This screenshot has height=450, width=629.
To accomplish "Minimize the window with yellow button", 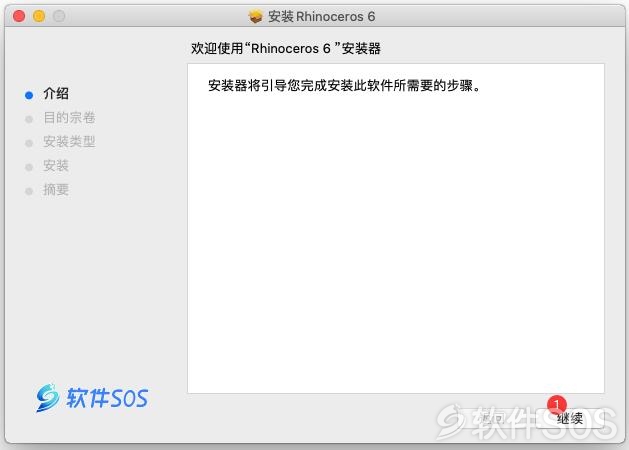I will [39, 16].
